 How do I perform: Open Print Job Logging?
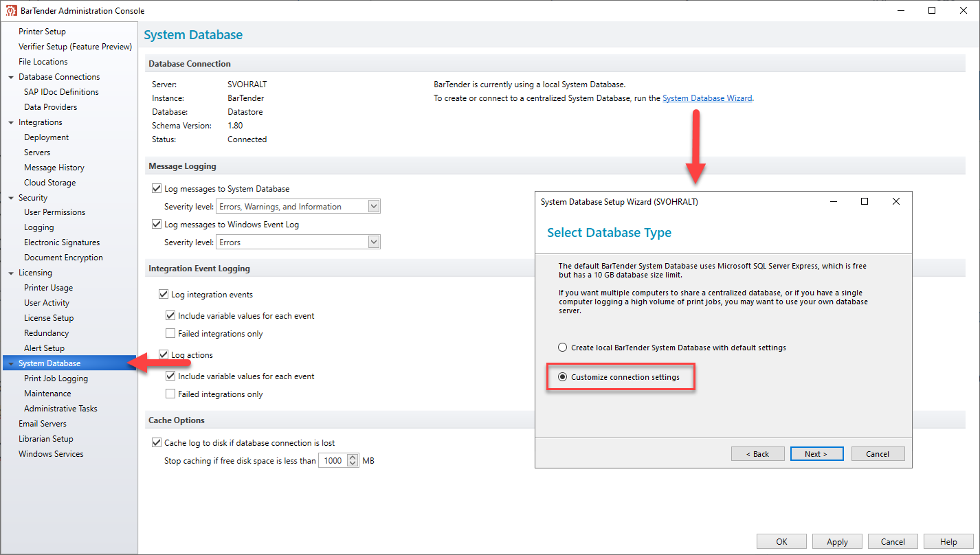pos(56,378)
